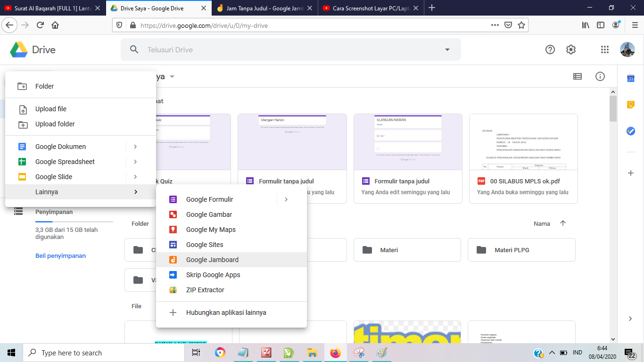Create new Folder from menu
This screenshot has width=644, height=362.
(x=80, y=86)
